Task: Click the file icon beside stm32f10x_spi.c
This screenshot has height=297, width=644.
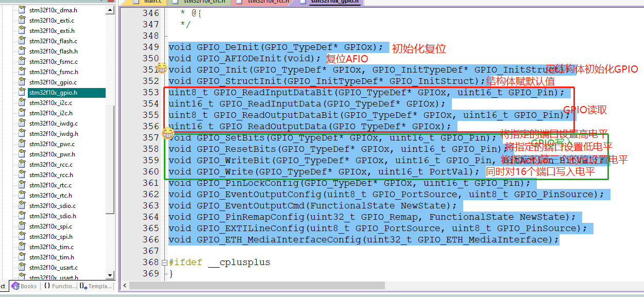Action: (22, 226)
